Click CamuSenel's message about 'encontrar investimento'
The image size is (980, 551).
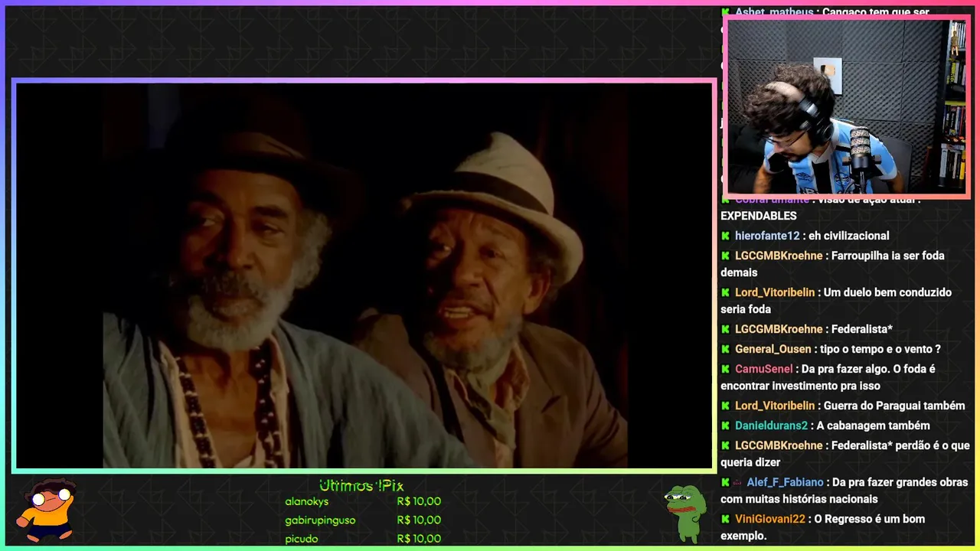coord(828,377)
